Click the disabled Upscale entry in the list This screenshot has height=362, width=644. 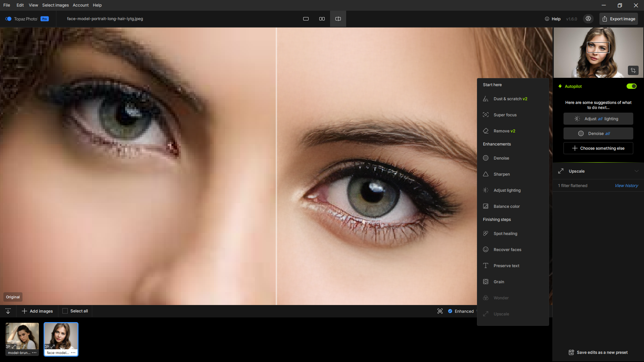[x=513, y=314]
